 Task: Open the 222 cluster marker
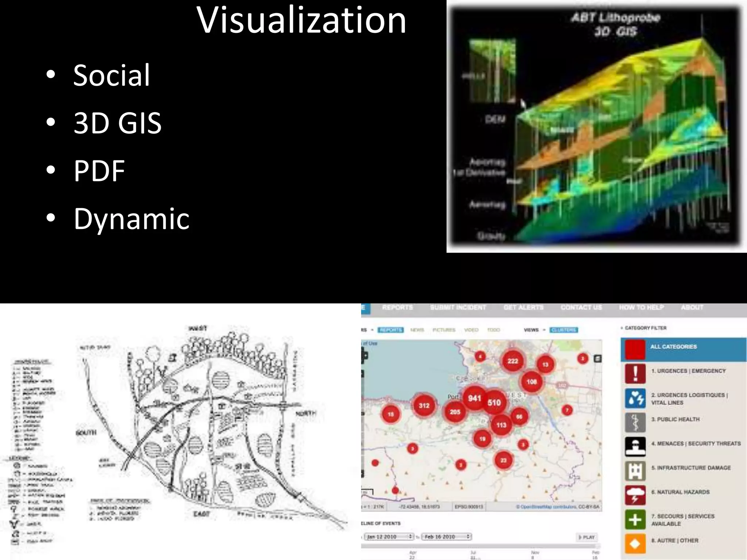pos(512,361)
